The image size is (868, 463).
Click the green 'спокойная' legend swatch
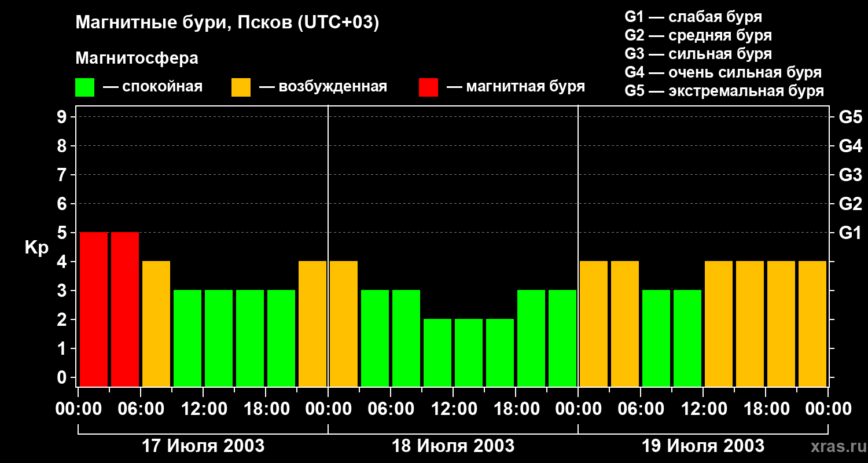click(x=84, y=87)
